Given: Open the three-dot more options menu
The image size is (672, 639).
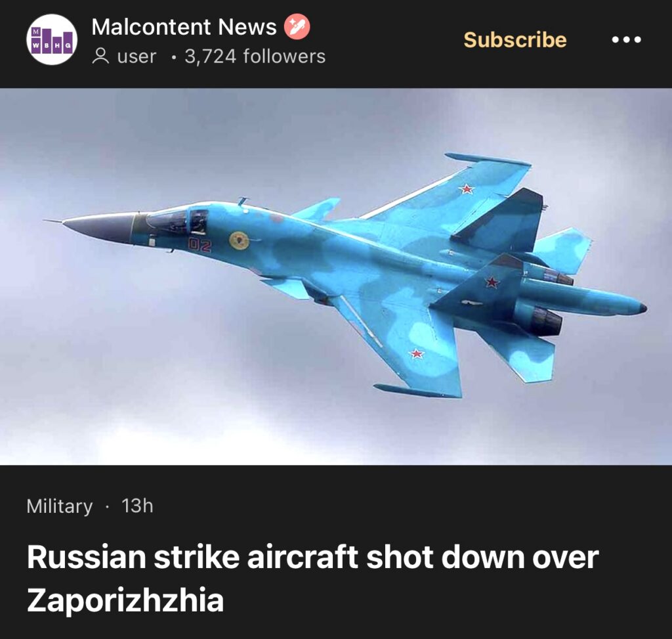Looking at the screenshot, I should (x=627, y=40).
